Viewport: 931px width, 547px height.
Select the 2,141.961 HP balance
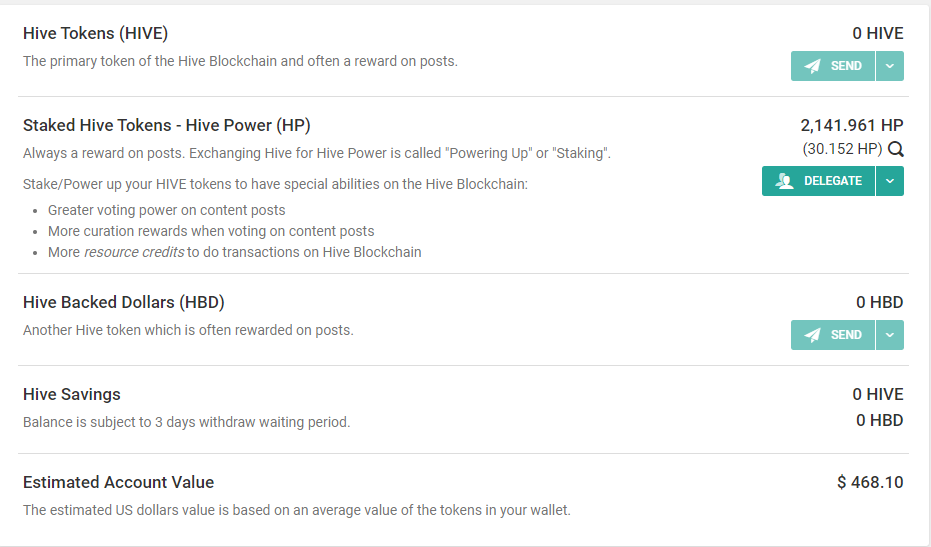point(851,125)
